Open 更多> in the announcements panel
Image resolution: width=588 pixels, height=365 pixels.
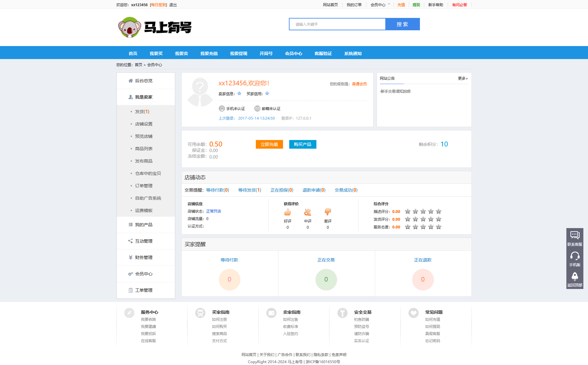[463, 79]
